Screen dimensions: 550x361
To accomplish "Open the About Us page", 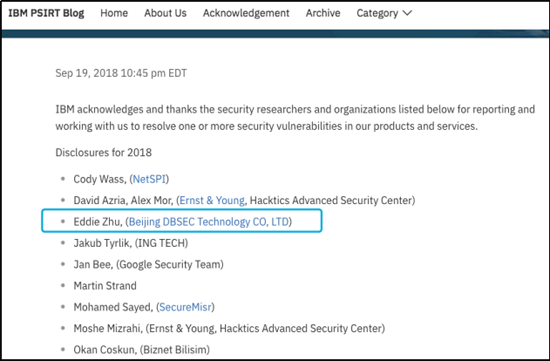I will click(x=165, y=13).
